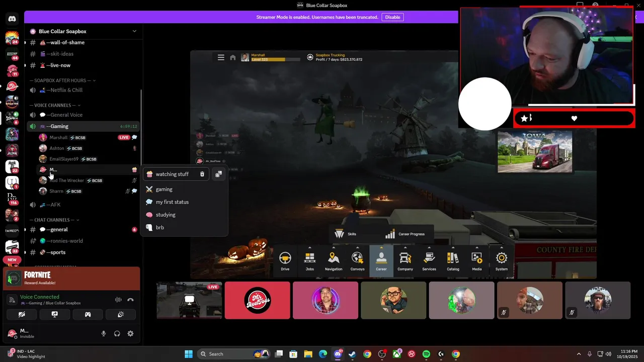Image resolution: width=644 pixels, height=362 pixels.
Task: Turn on camera toggle in voice panel
Action: 21,314
